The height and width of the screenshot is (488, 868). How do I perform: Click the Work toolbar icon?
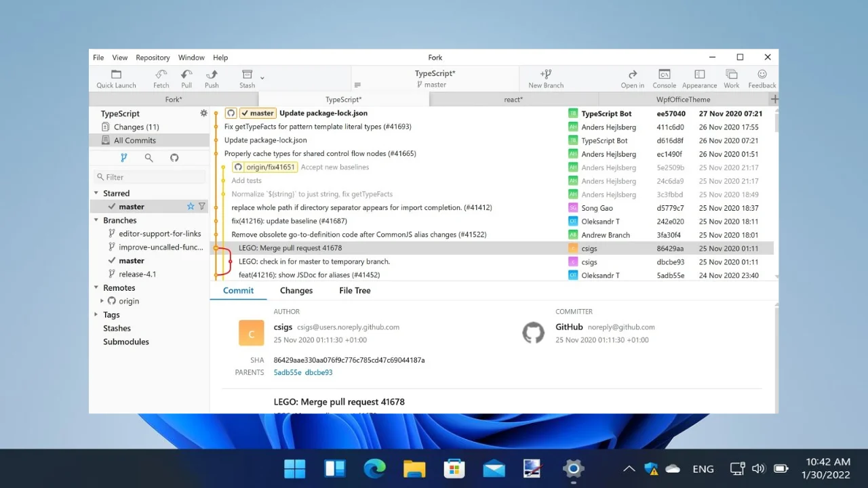pyautogui.click(x=731, y=79)
